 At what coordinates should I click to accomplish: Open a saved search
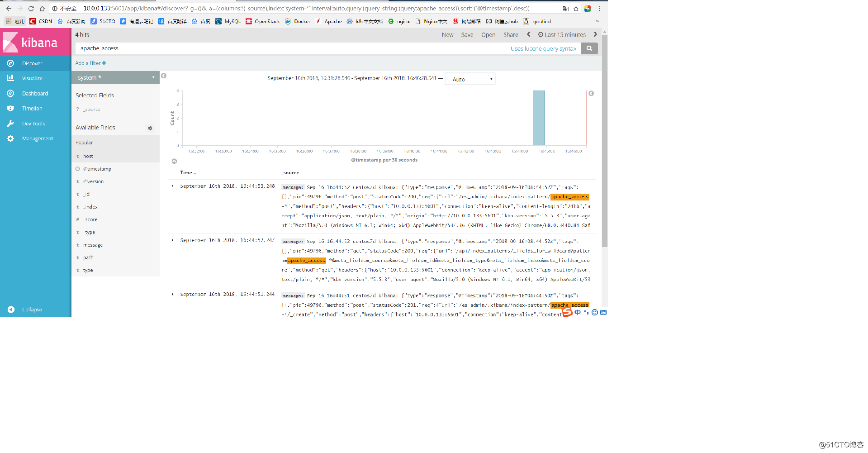(x=488, y=35)
